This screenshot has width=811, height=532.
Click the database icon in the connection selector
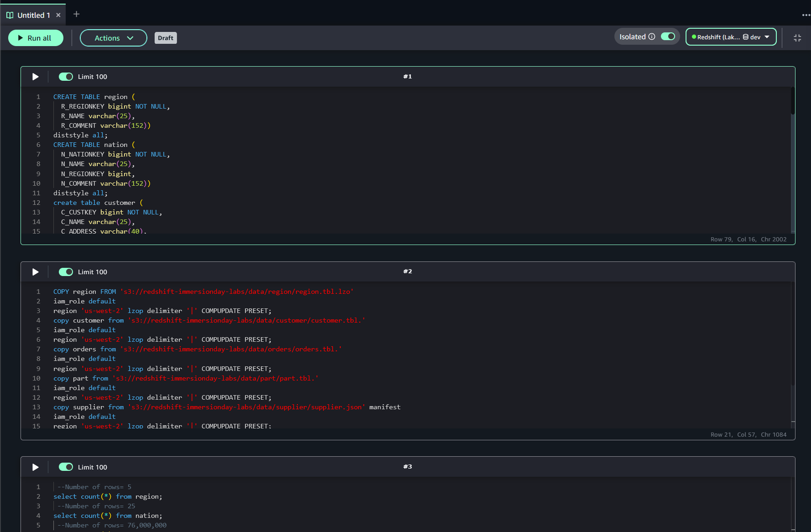pyautogui.click(x=745, y=37)
